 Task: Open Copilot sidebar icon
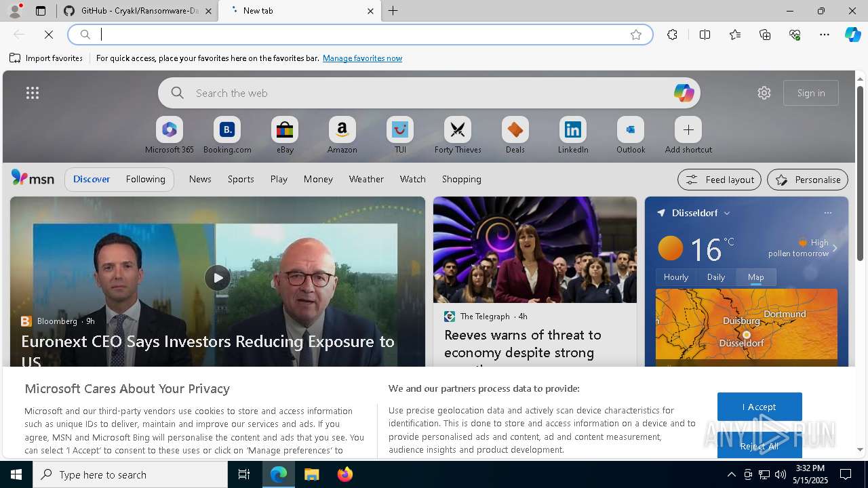coord(852,35)
